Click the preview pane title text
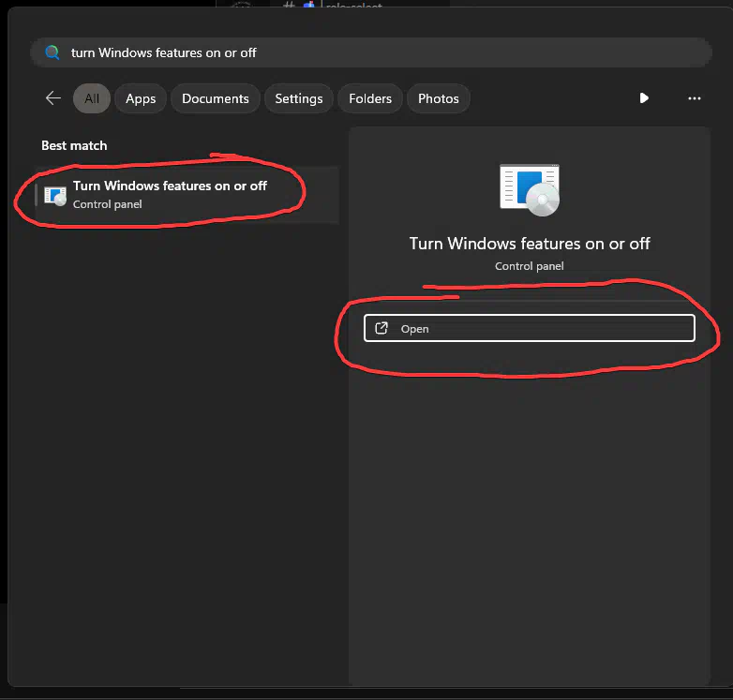The height and width of the screenshot is (700, 733). coord(530,244)
